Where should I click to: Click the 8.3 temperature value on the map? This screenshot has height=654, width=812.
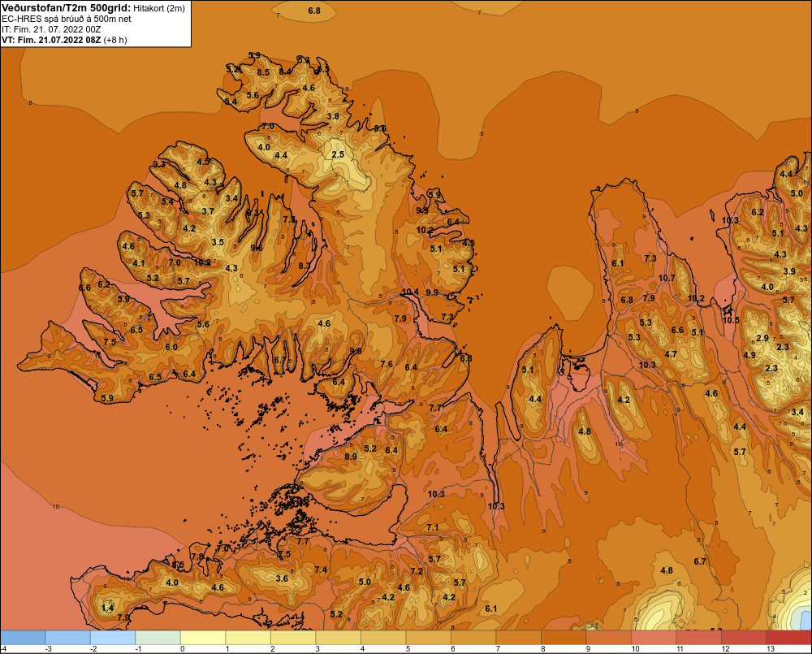click(x=304, y=266)
